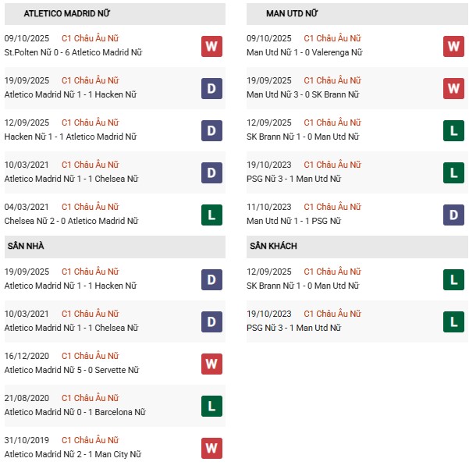Open the Sân Nhà section header
469x476 pixels.
(26, 246)
